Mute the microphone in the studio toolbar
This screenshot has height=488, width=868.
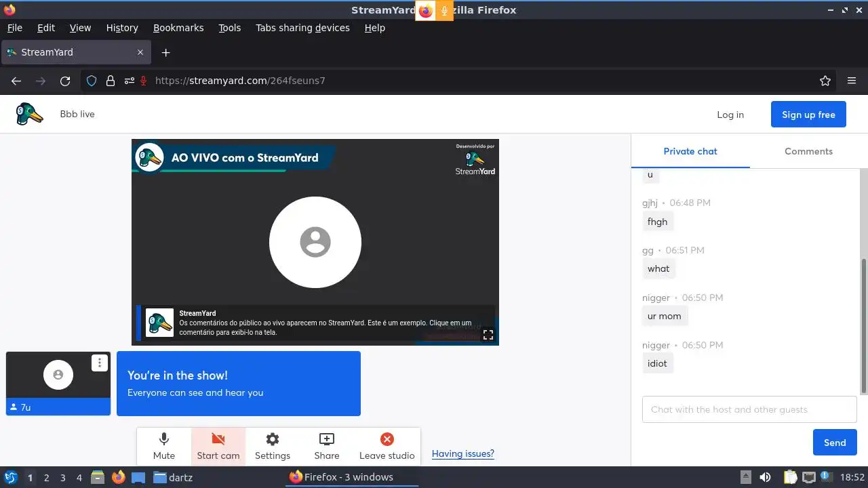[x=164, y=447]
